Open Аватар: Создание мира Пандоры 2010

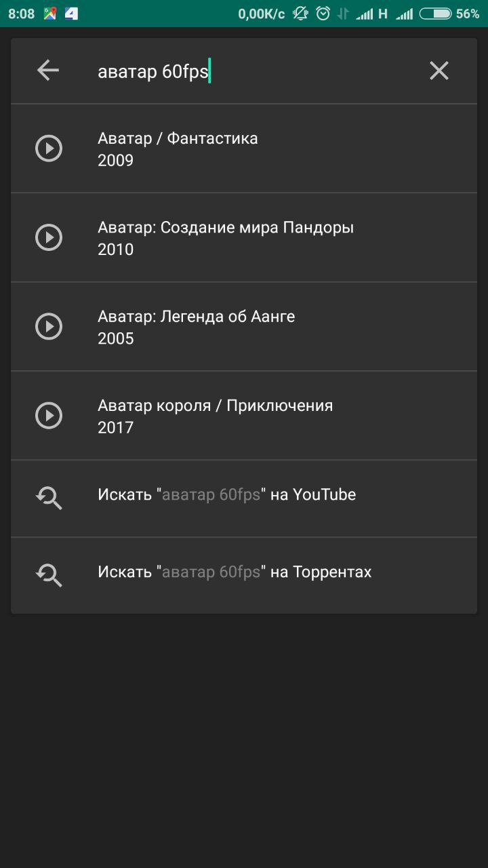coord(244,237)
